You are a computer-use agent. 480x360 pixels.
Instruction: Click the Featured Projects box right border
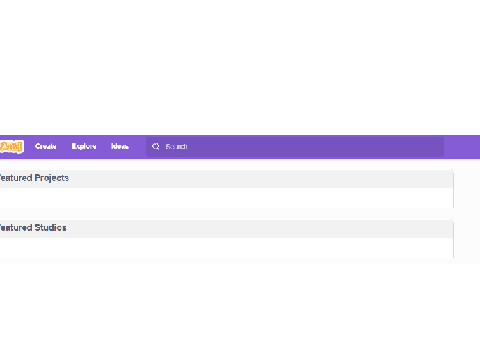click(453, 189)
